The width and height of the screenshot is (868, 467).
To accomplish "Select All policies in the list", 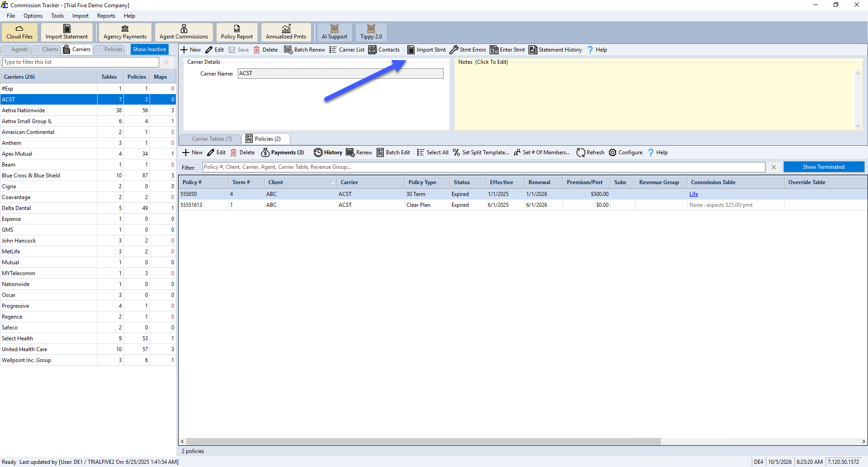I will coord(433,152).
